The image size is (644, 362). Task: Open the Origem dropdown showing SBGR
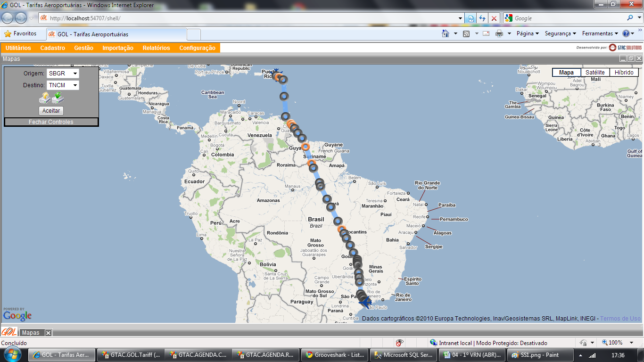tap(63, 74)
